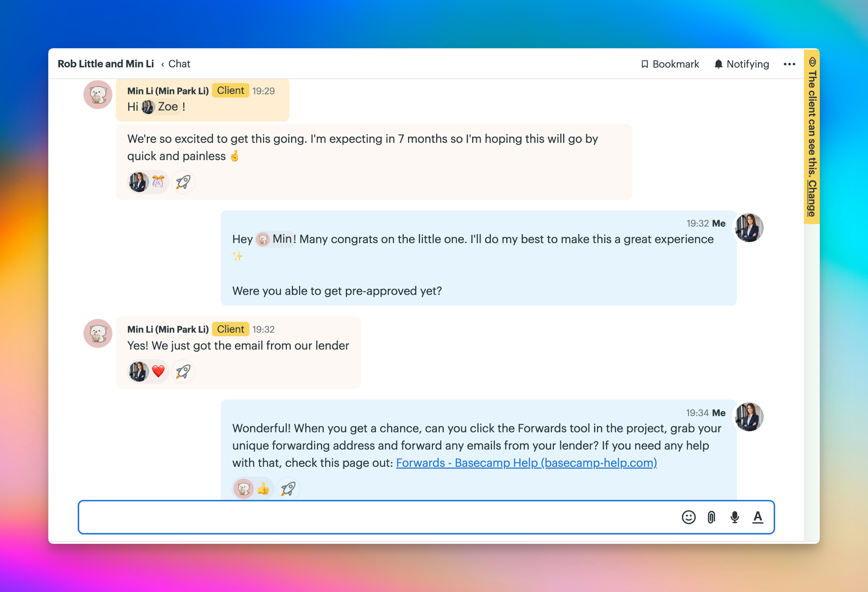Click Client badge on 19:29 message
This screenshot has width=868, height=592.
click(x=231, y=90)
